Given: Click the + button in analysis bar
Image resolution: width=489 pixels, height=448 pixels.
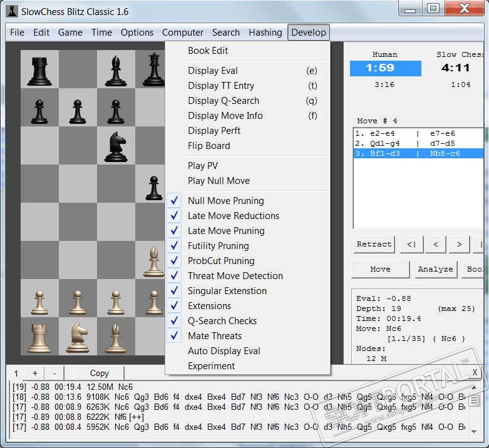Looking at the screenshot, I should tap(35, 374).
